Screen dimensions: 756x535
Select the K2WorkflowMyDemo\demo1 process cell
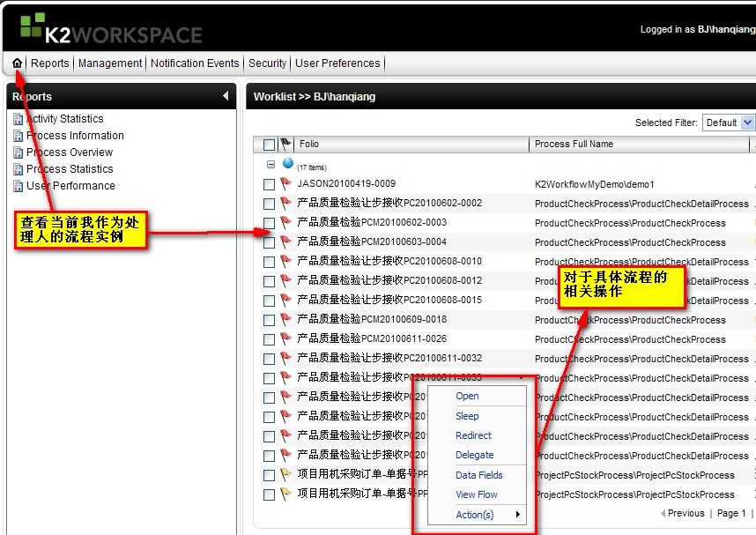coord(595,184)
